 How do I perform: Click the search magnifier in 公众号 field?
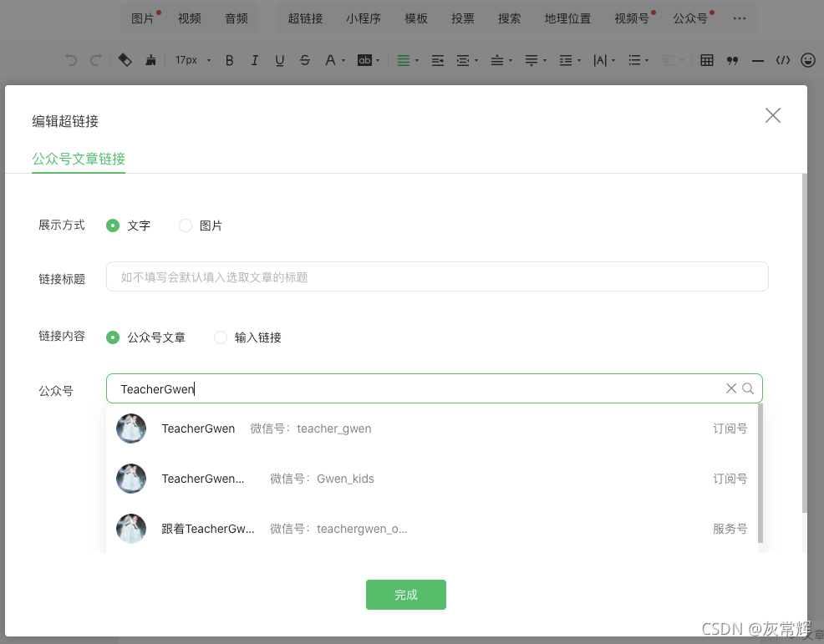748,388
